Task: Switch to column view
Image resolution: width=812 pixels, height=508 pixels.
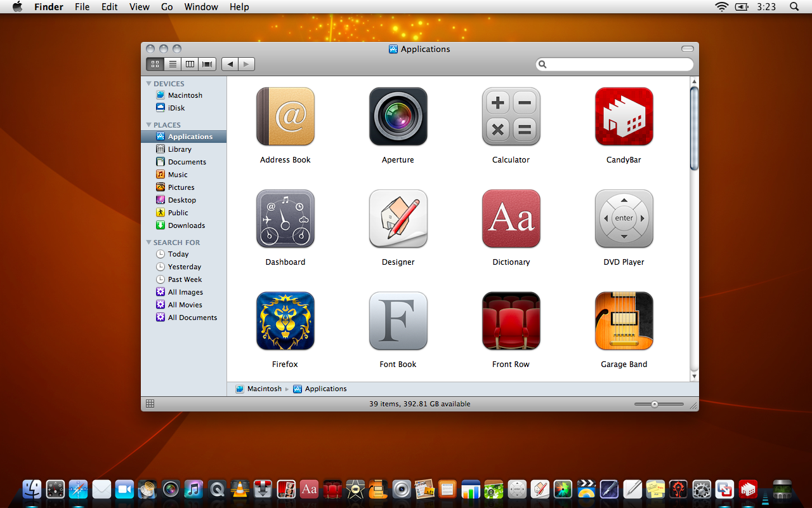Action: click(x=190, y=63)
